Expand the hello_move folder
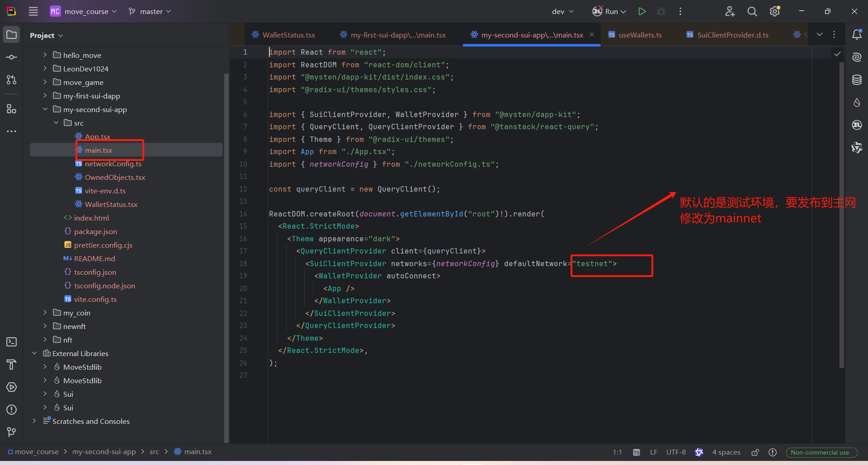The height and width of the screenshot is (465, 868). (x=45, y=55)
